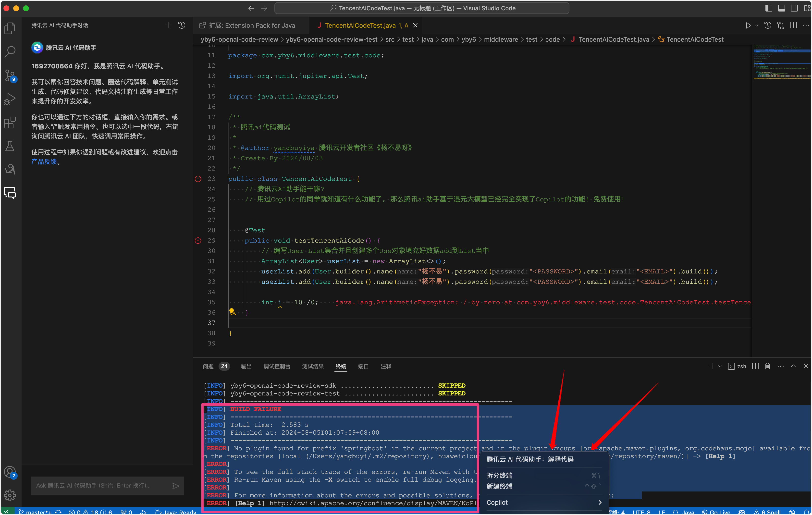The image size is (812, 515).
Task: Open the Explorer view in activity bar
Action: (x=10, y=28)
